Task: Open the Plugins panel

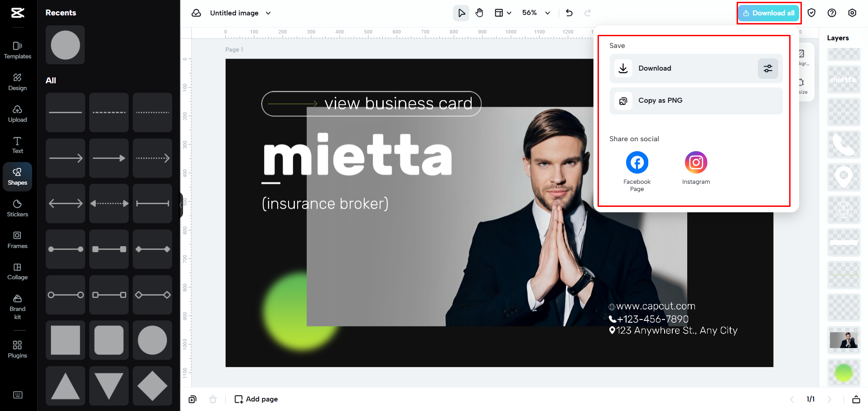Action: coord(17,349)
